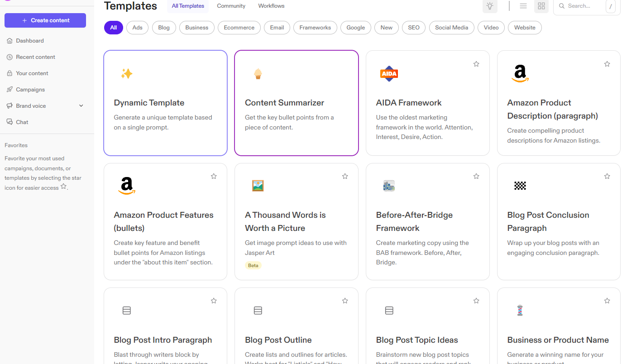
Task: Click the slash shortcut key badge in search
Action: (x=611, y=6)
